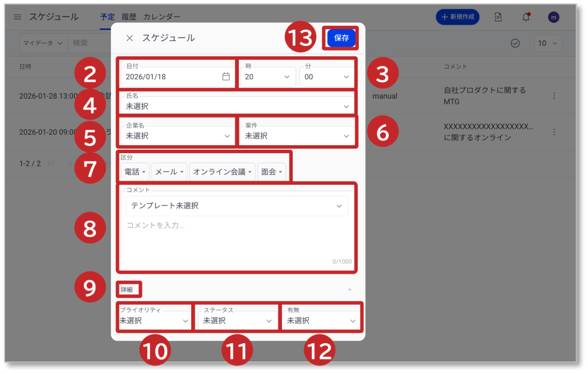This screenshot has width=588, height=374.
Task: Click the check circle icon
Action: [515, 44]
